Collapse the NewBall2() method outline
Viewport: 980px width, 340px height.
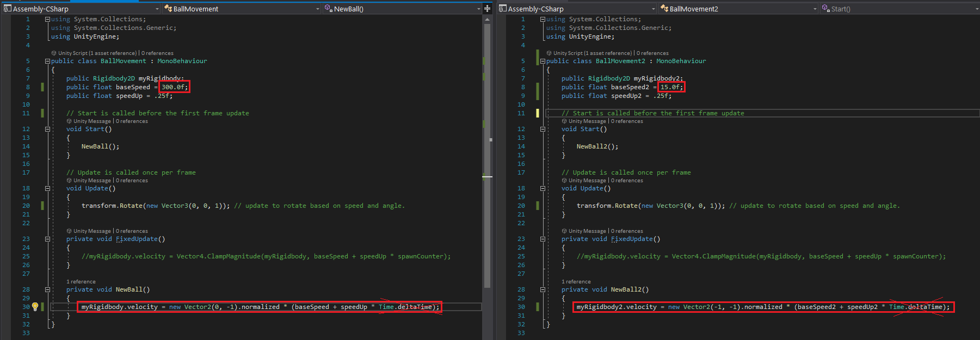pos(543,289)
